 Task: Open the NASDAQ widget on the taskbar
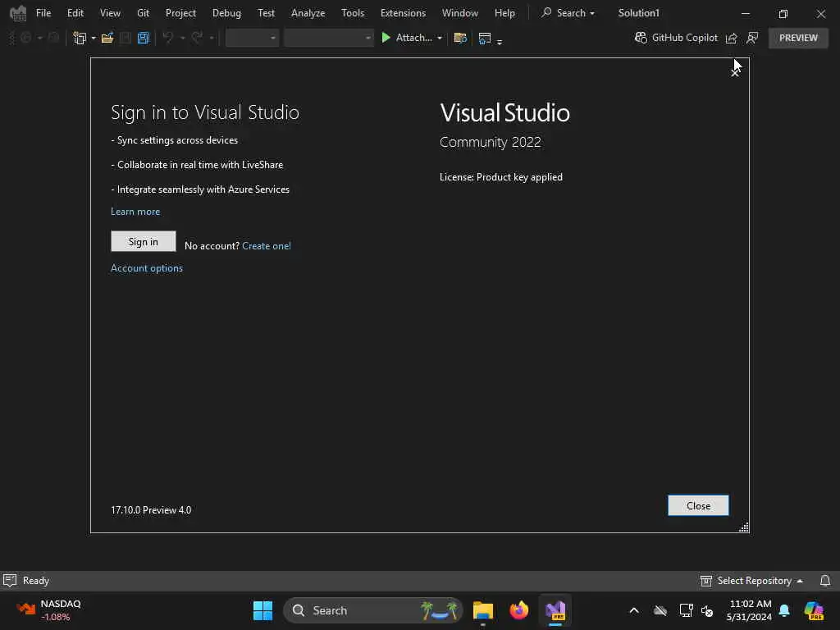tap(49, 610)
